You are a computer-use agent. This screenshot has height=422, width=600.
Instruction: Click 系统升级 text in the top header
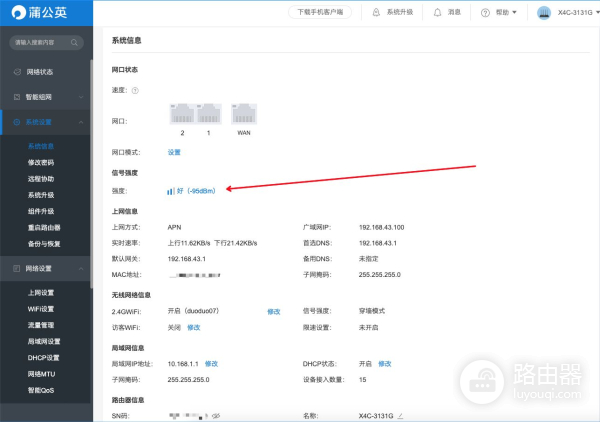400,12
